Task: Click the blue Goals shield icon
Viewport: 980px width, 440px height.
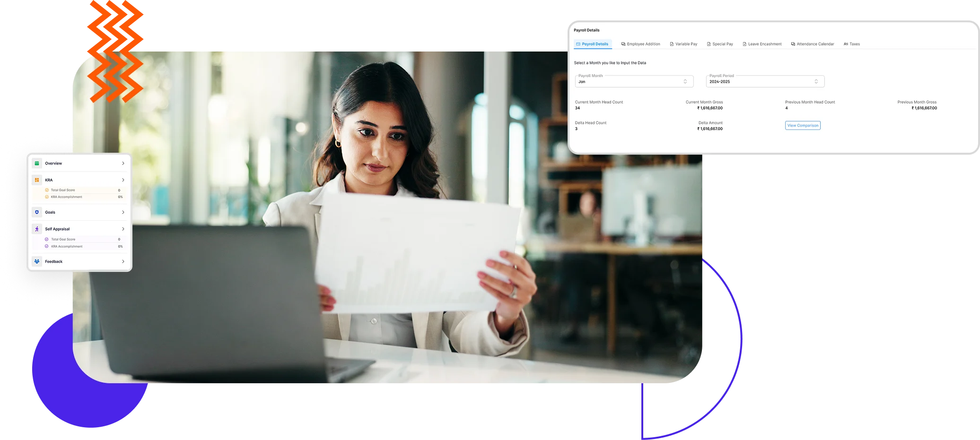Action: click(x=37, y=212)
